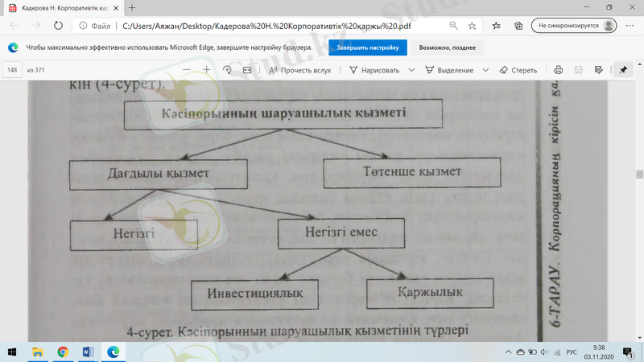Open the Collections icon
The image size is (644, 362).
click(x=518, y=26)
